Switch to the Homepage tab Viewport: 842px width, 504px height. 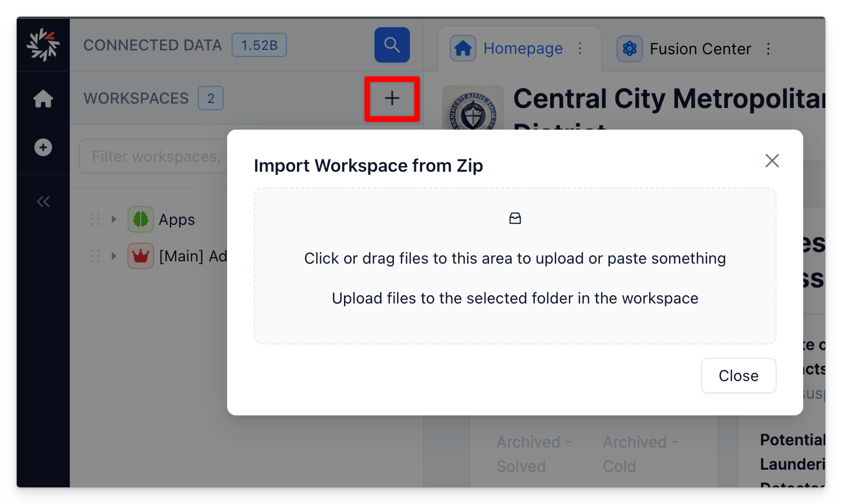point(522,49)
